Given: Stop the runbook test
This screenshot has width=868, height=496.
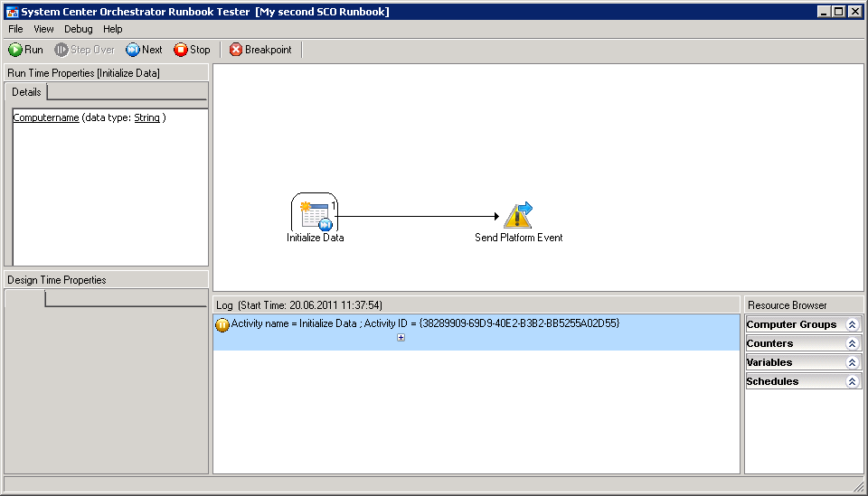Looking at the screenshot, I should coord(192,50).
